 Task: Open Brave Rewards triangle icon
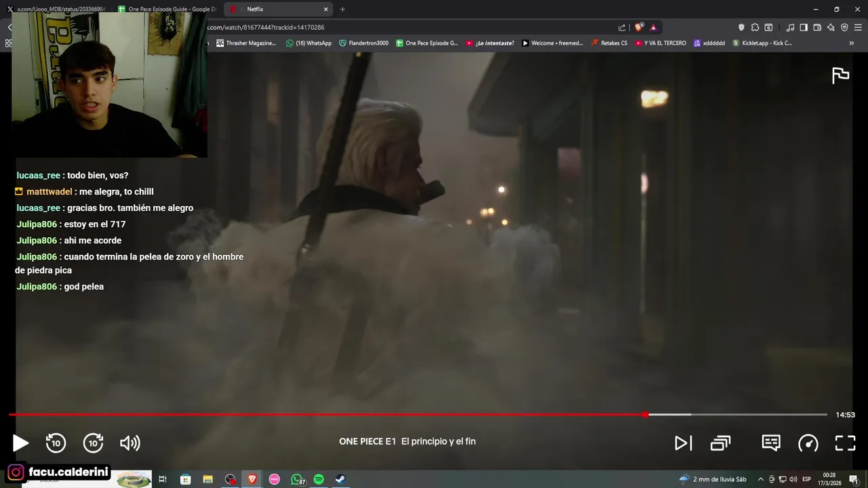pos(653,28)
